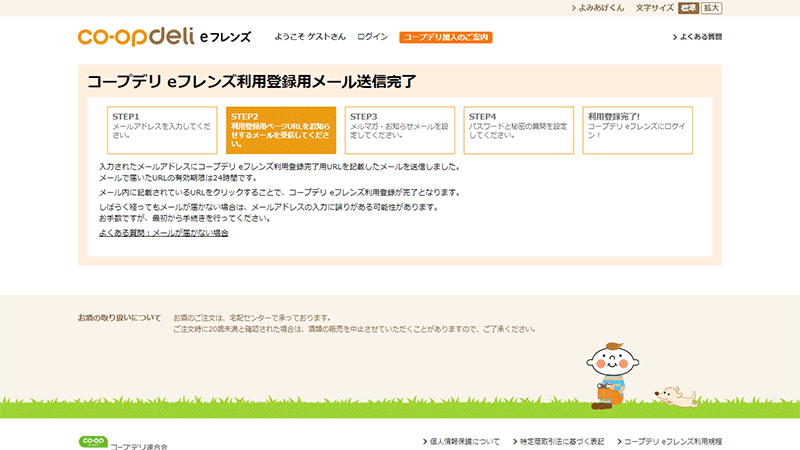The height and width of the screenshot is (450, 800).
Task: Click the お酒の取り扱いについて heading
Action: click(x=119, y=318)
